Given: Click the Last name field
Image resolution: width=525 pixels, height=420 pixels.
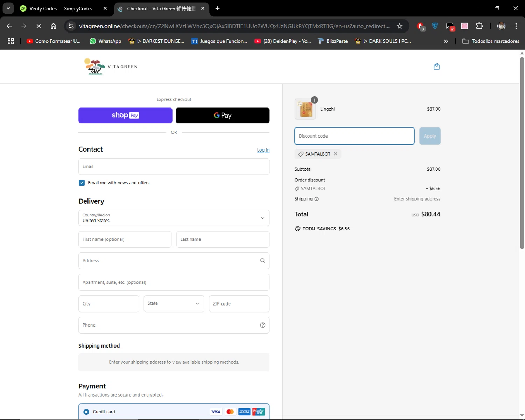Looking at the screenshot, I should [223, 239].
